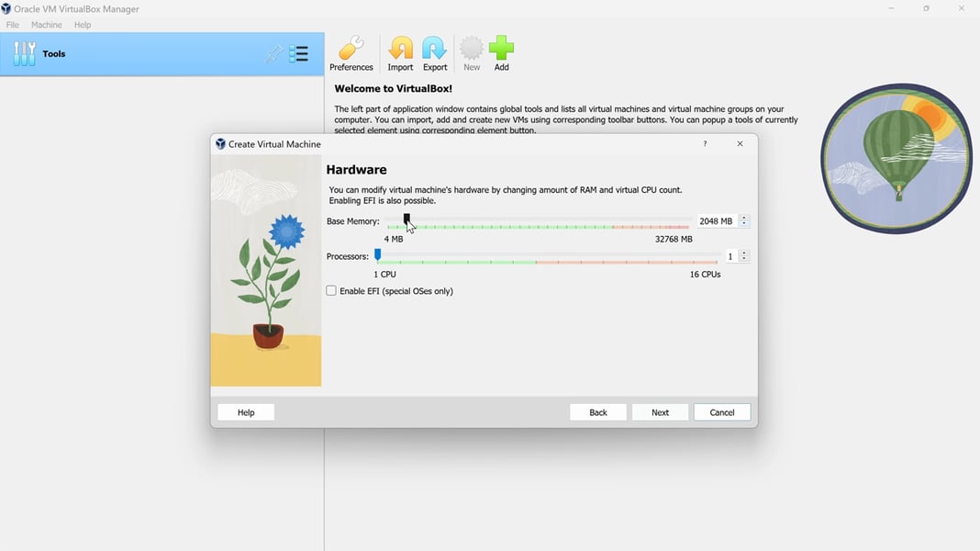Adjust the Processors slider
Screen dimensions: 980x551
(376, 254)
